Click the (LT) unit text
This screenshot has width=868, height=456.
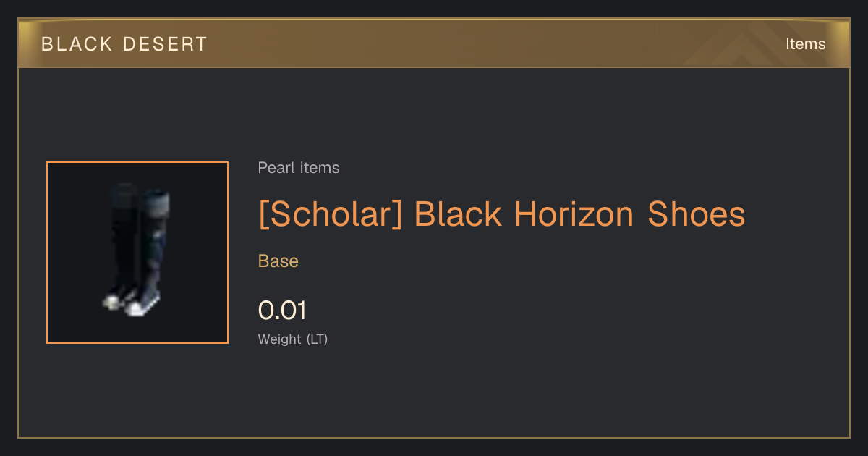click(x=317, y=339)
